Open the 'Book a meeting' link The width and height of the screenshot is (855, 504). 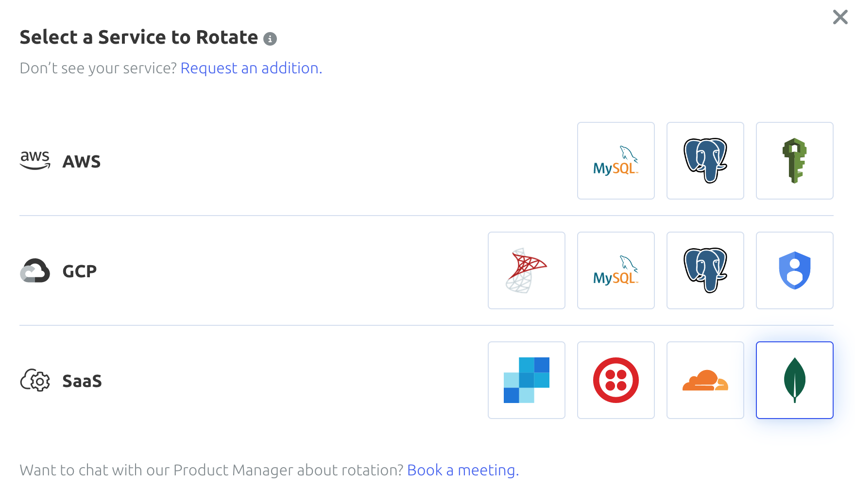(x=463, y=470)
